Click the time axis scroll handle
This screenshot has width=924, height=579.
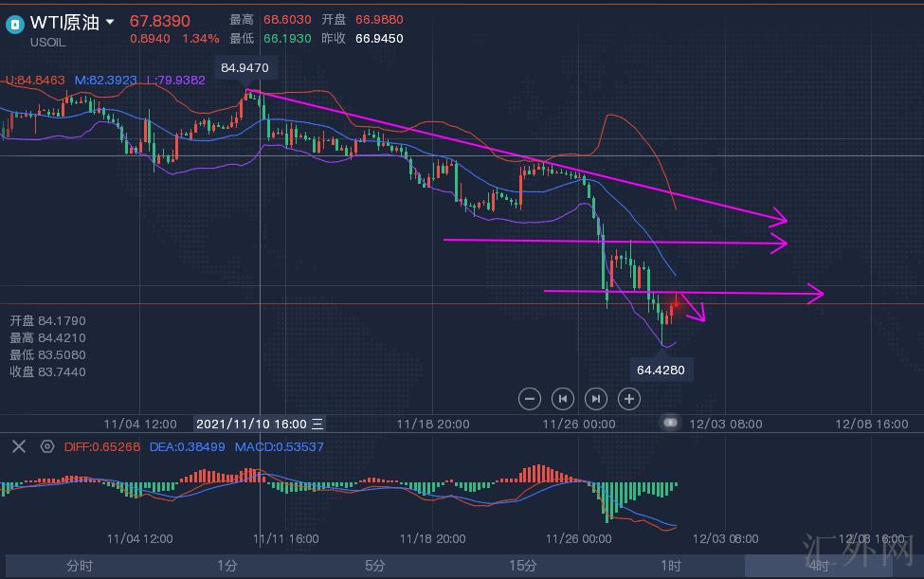click(670, 423)
